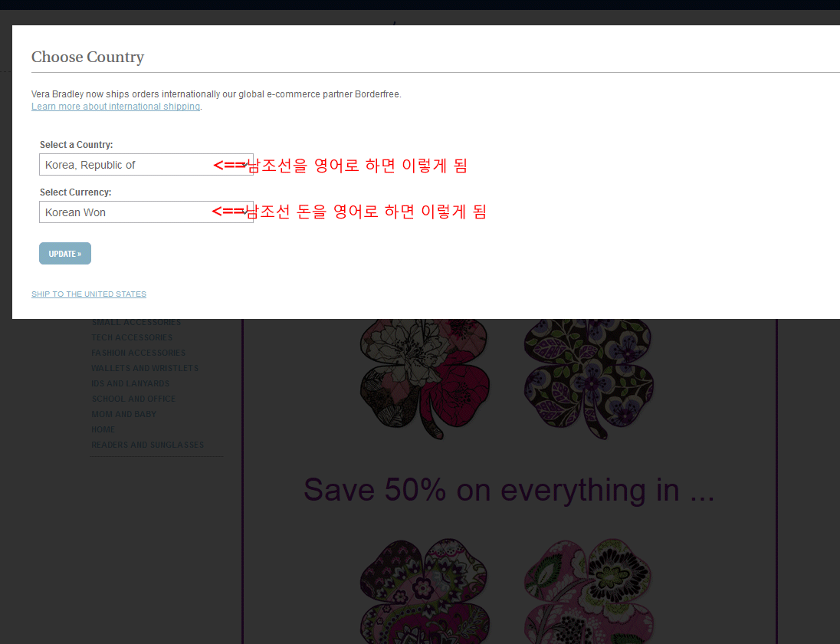Viewport: 840px width, 644px height.
Task: View Readers and Sunglasses category
Action: click(x=147, y=445)
